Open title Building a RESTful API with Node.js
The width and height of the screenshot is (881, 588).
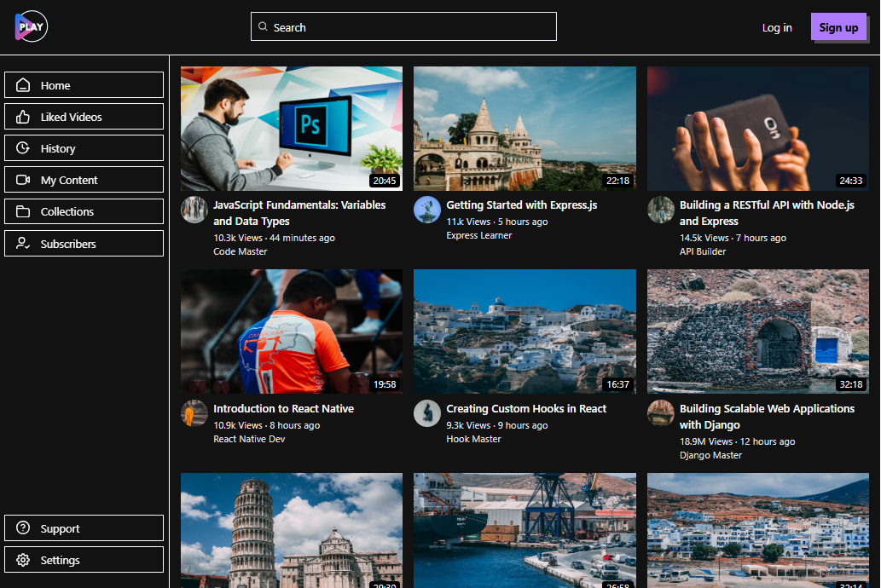[x=767, y=213]
